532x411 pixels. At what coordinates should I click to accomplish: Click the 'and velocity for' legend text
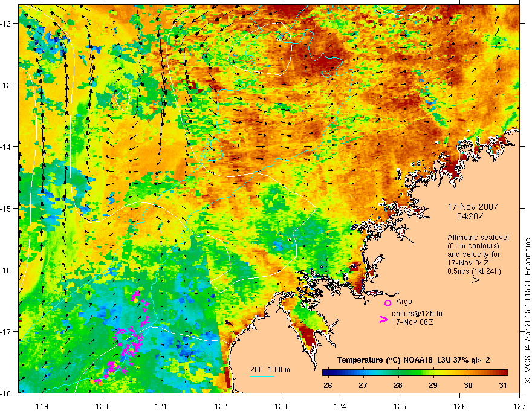coord(473,254)
